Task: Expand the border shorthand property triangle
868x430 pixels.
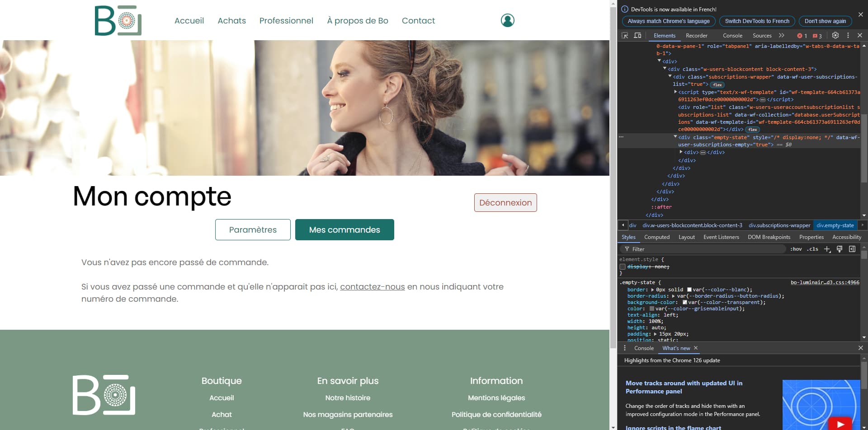Action: [652, 290]
